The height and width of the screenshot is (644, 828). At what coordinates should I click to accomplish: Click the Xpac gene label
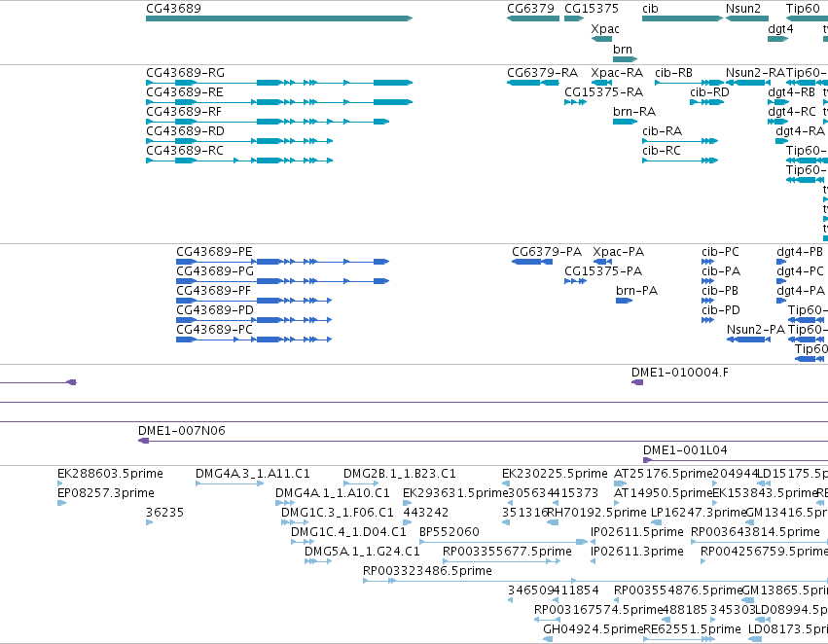pyautogui.click(x=604, y=29)
